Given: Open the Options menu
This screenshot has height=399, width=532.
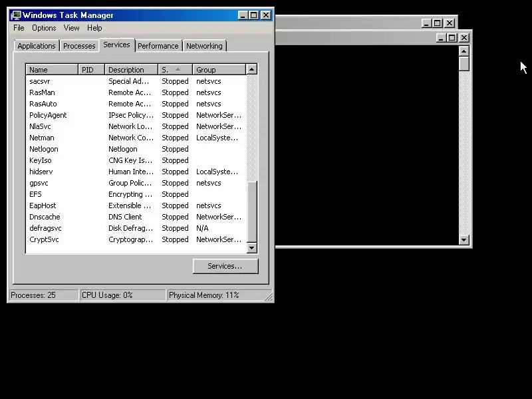Looking at the screenshot, I should (x=44, y=28).
